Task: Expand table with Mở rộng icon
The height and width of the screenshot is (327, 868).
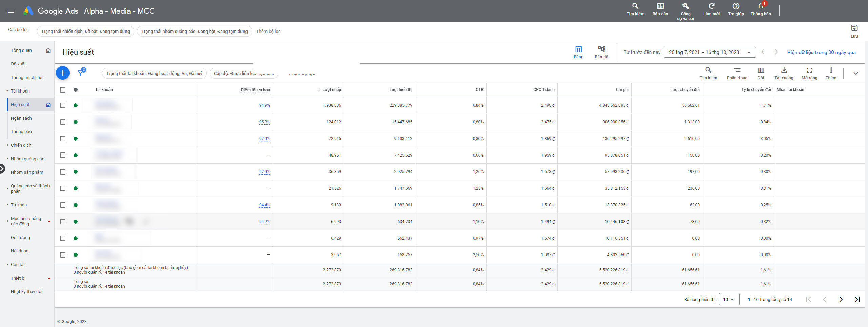Action: (809, 73)
